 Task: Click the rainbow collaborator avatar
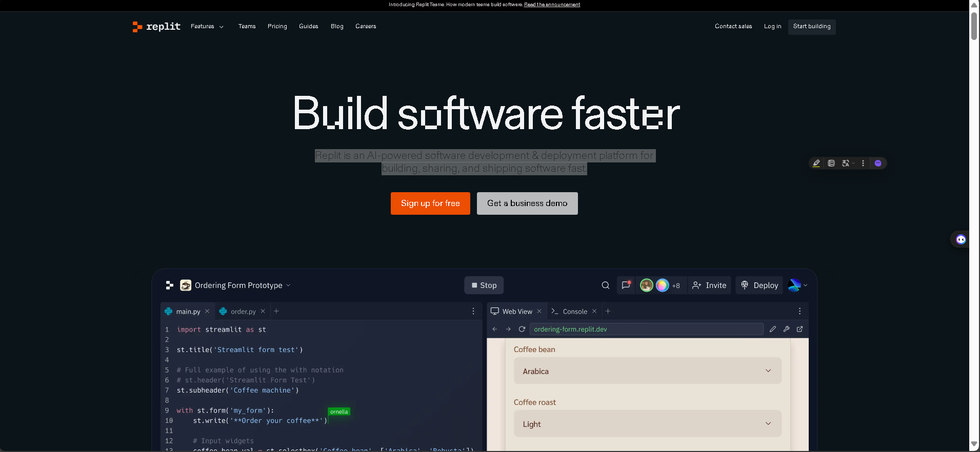[662, 285]
